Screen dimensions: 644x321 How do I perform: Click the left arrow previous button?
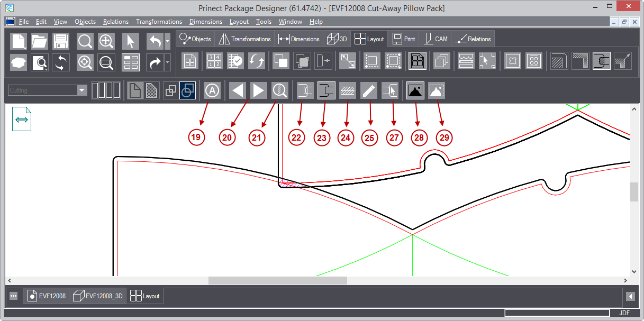click(x=238, y=90)
